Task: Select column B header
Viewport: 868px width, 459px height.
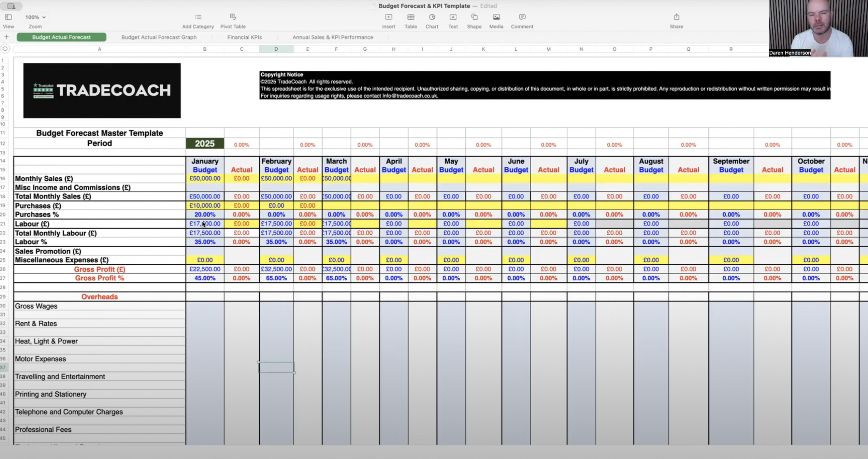Action: [205, 49]
